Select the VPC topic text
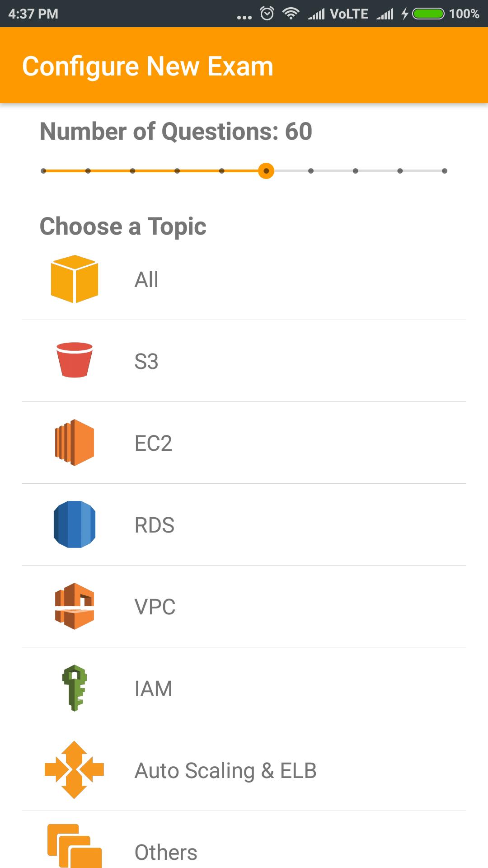 point(155,607)
